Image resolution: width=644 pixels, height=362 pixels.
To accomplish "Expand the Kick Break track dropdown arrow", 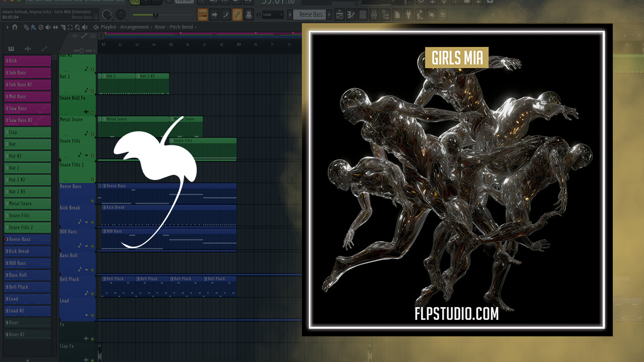I will coord(87,222).
